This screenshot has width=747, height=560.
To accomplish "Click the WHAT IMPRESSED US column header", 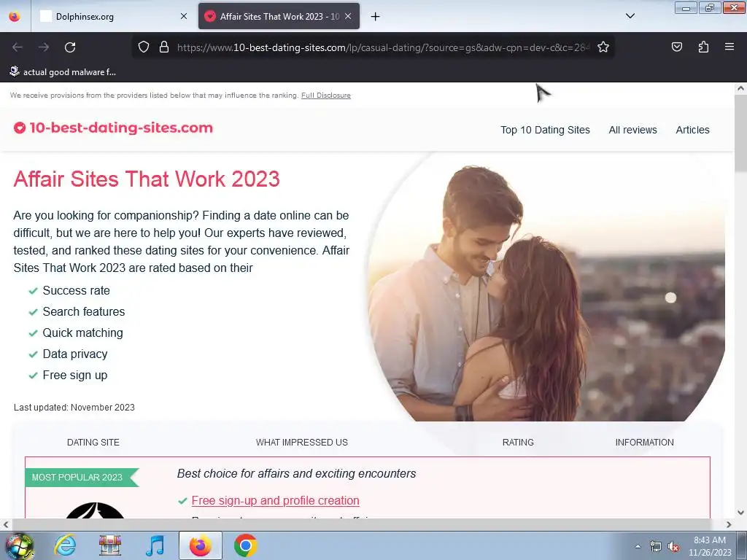I will coord(301,443).
